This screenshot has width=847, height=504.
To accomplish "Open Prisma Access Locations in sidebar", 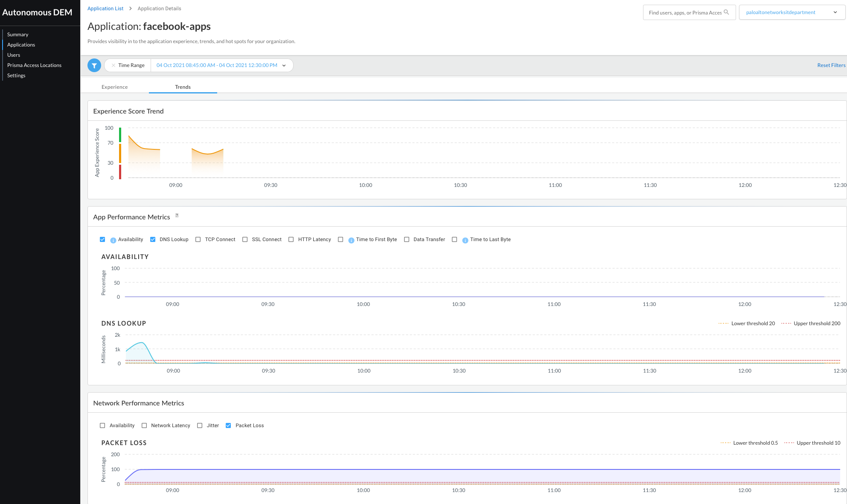I will (34, 65).
